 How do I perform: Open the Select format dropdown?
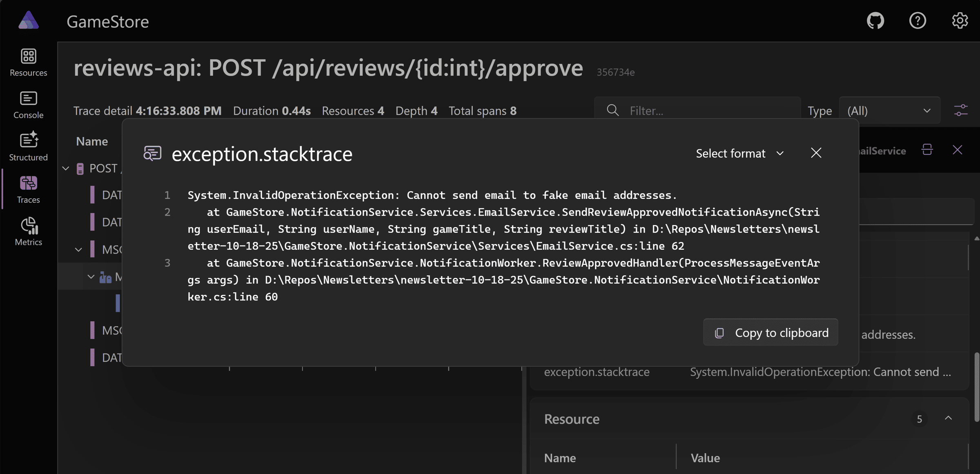point(739,154)
